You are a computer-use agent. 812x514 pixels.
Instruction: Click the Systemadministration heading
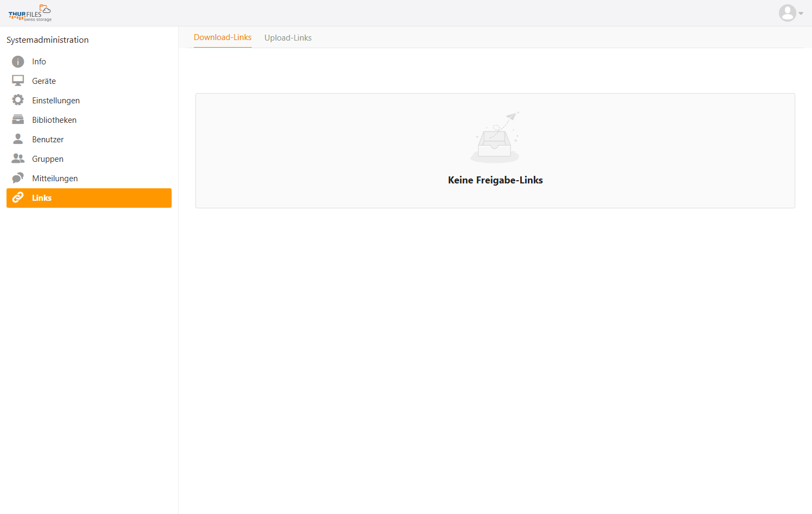coord(48,40)
